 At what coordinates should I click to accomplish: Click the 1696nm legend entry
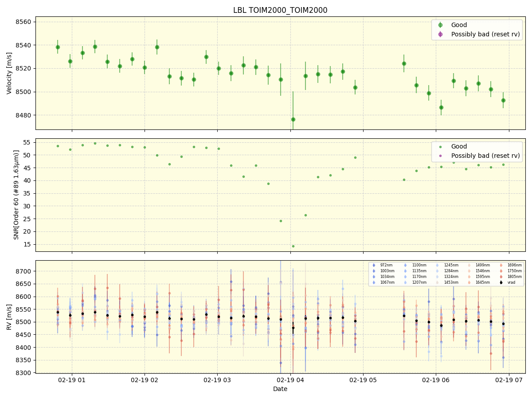tap(510, 265)
